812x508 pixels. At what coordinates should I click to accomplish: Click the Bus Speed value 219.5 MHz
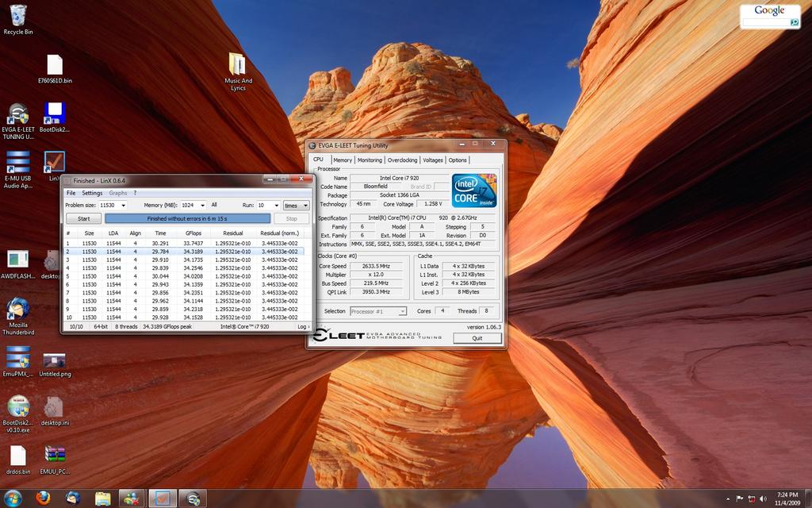click(x=377, y=283)
